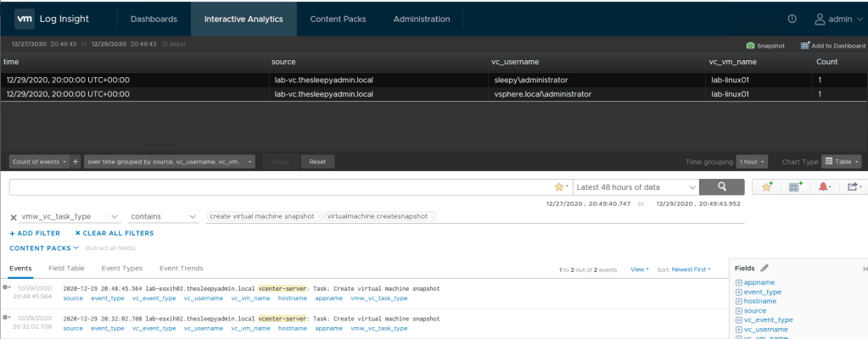Open gear menu for the 20:48:45 event
868x339 pixels.
[8, 288]
